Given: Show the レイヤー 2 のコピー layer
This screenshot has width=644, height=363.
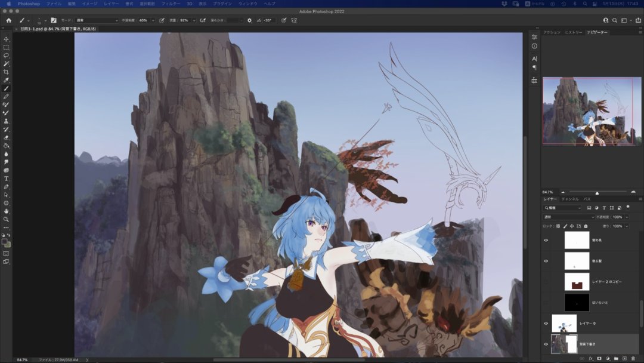Looking at the screenshot, I should [546, 282].
